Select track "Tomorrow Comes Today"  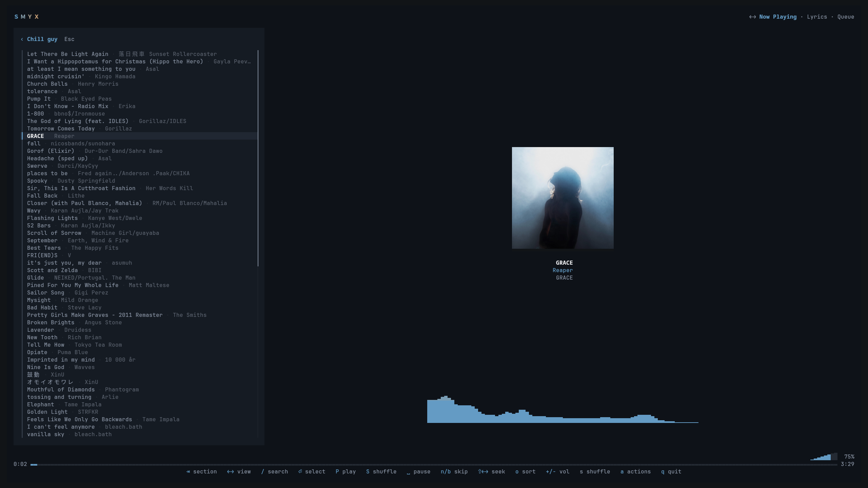(140, 129)
